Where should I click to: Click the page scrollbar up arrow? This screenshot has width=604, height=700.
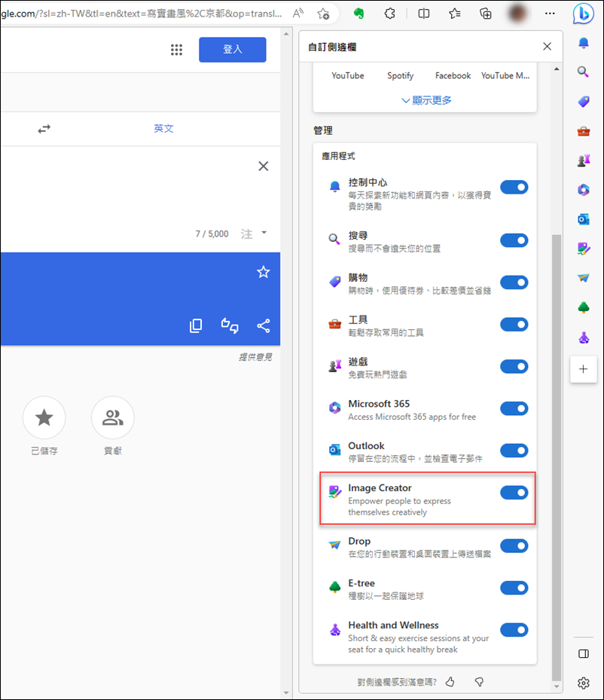286,34
